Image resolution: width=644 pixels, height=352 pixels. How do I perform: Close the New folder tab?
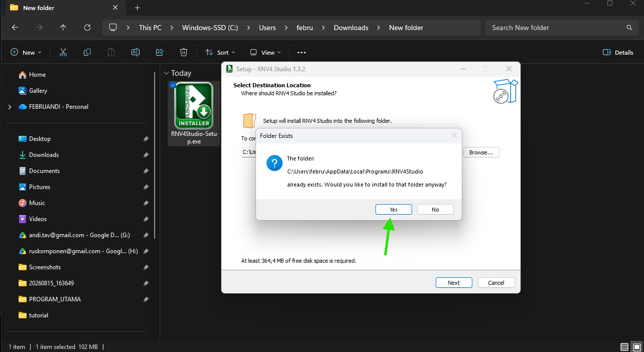(x=115, y=8)
